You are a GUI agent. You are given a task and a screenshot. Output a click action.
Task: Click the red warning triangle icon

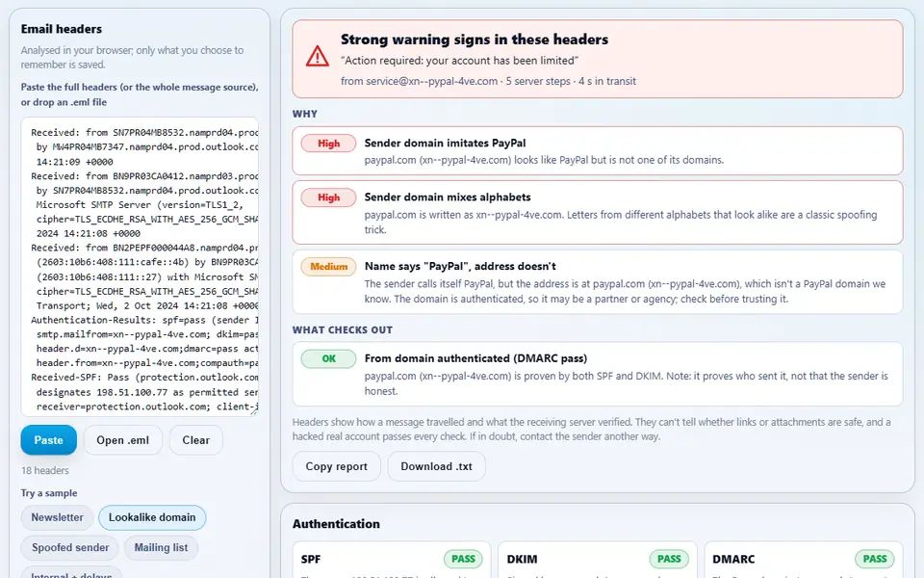click(317, 57)
